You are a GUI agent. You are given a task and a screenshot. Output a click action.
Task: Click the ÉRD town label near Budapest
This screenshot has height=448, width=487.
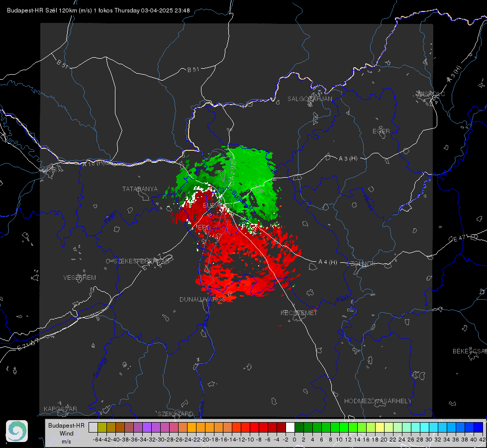tap(204, 227)
